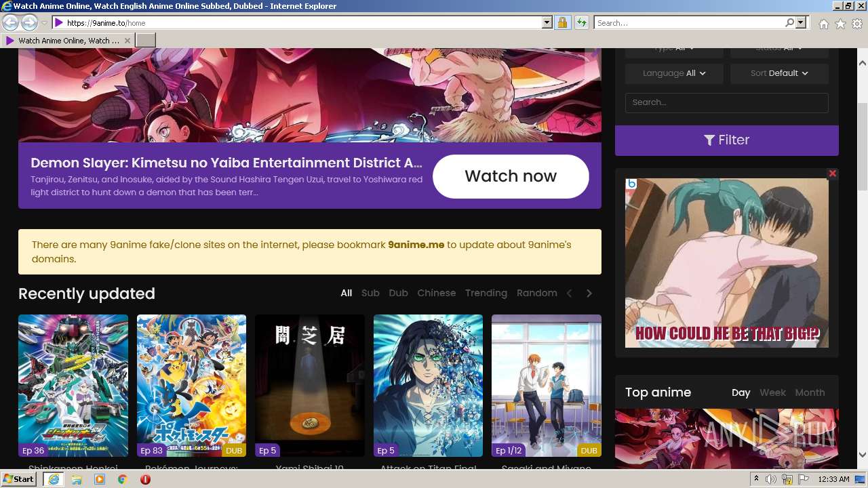868x488 pixels.
Task: Open a new blank tab
Action: click(x=146, y=40)
